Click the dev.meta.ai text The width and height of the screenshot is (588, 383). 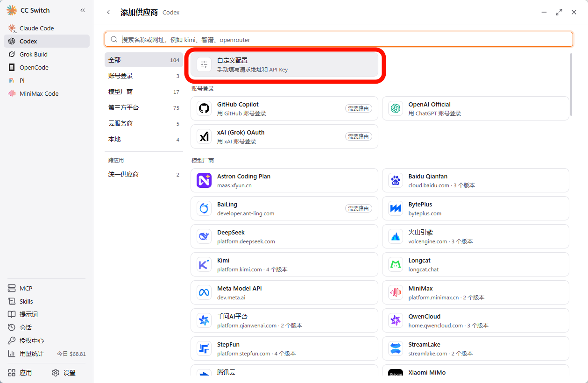click(x=231, y=298)
